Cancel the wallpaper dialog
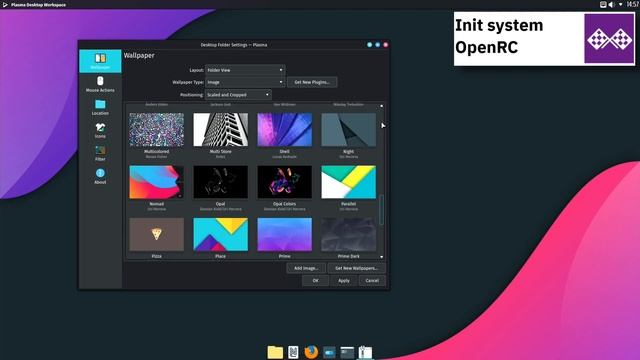640x360 pixels. 372,280
